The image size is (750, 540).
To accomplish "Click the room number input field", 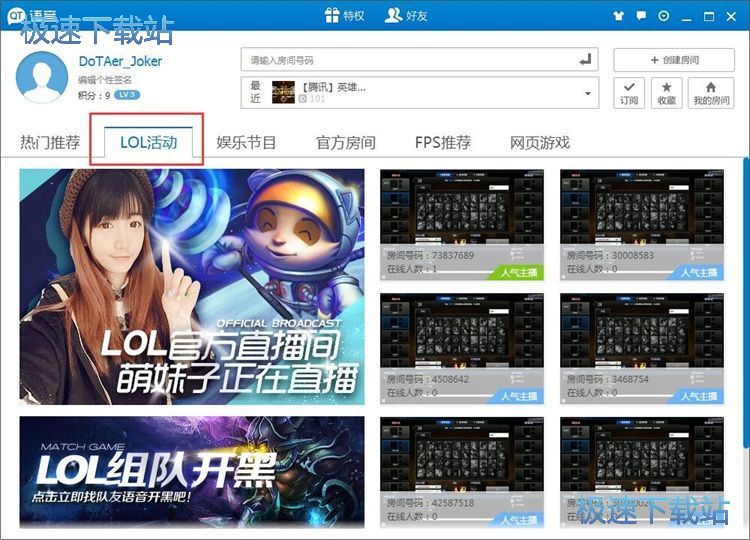I will (420, 60).
